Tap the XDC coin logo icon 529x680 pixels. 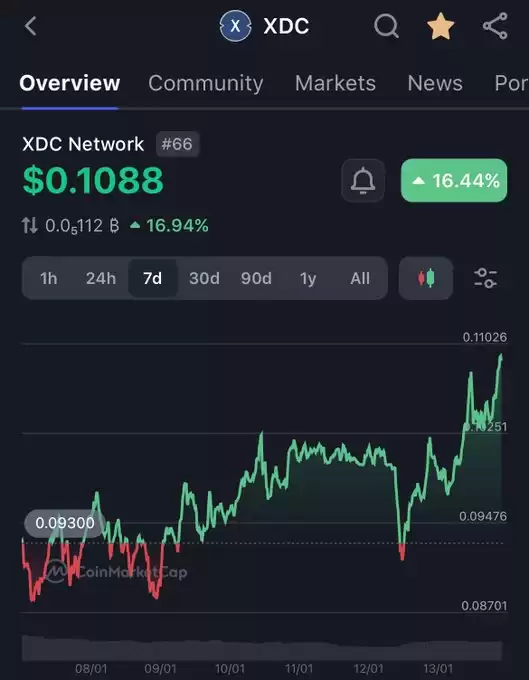pyautogui.click(x=235, y=26)
